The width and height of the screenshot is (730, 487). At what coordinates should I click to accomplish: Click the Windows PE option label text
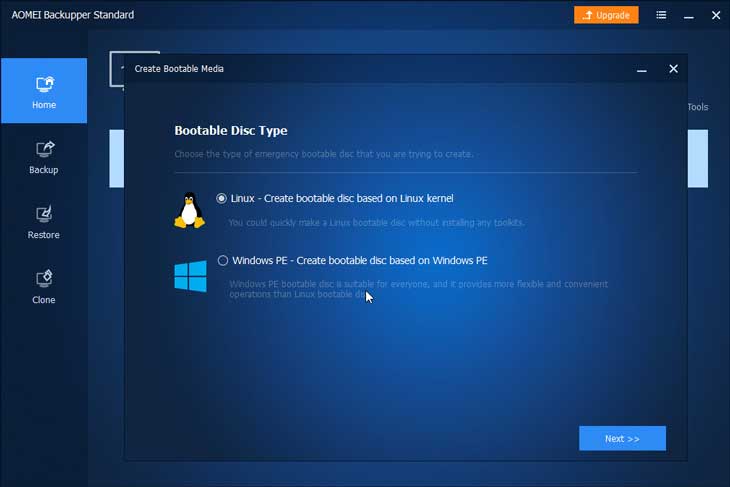(x=359, y=261)
